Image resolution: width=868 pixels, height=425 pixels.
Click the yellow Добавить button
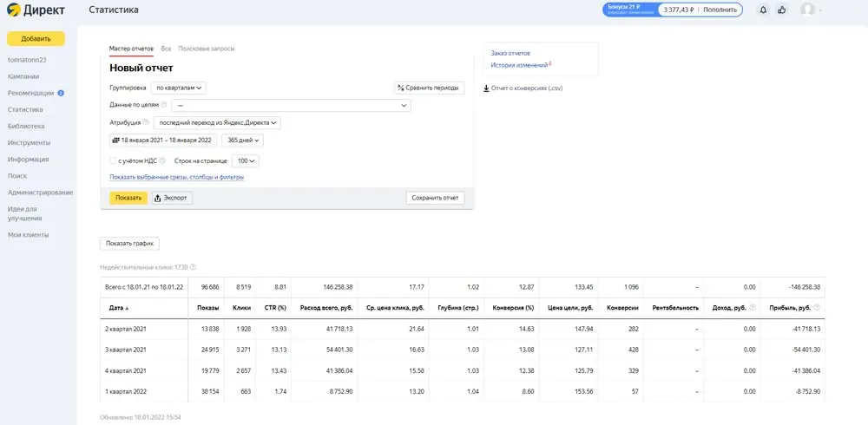click(36, 39)
